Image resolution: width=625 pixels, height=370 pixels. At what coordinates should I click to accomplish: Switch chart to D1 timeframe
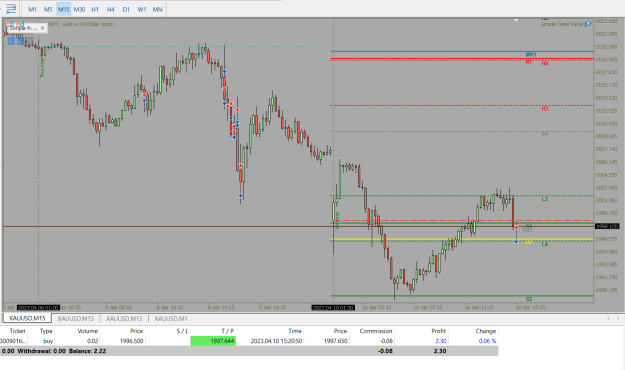(126, 9)
